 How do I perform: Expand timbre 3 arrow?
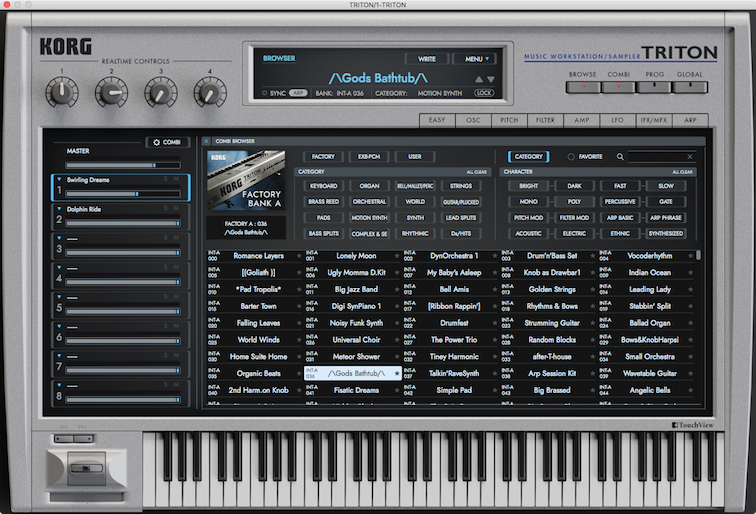(59, 238)
